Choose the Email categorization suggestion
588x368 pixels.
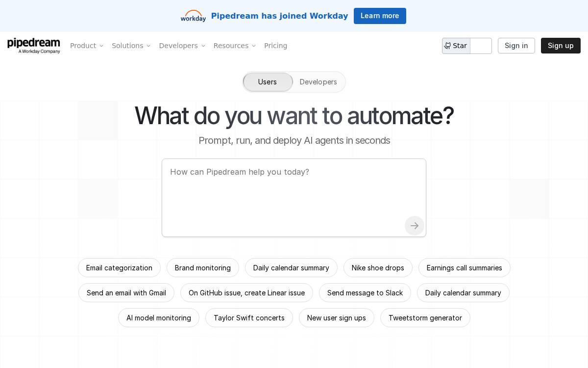point(119,268)
